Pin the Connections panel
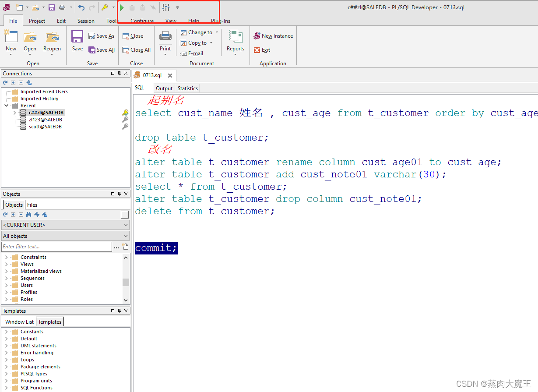Screen dimensions: 538x392 [119, 74]
